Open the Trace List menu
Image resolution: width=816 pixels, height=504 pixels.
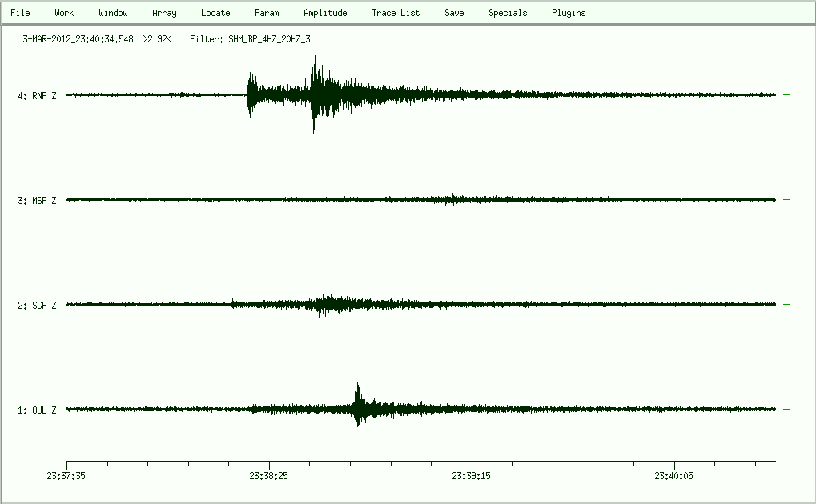pos(396,13)
